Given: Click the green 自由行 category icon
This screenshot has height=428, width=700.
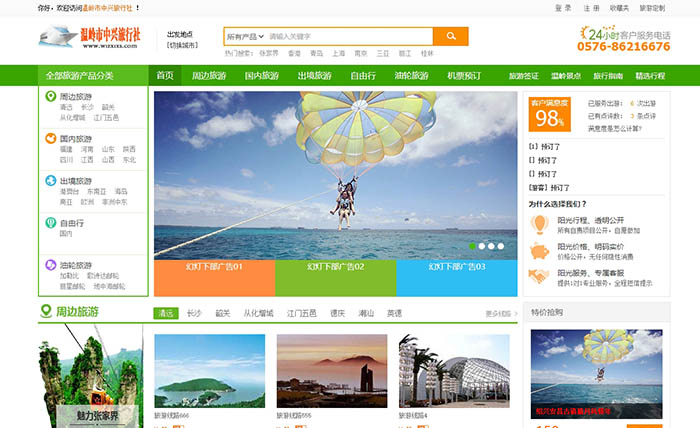Looking at the screenshot, I should [x=51, y=224].
